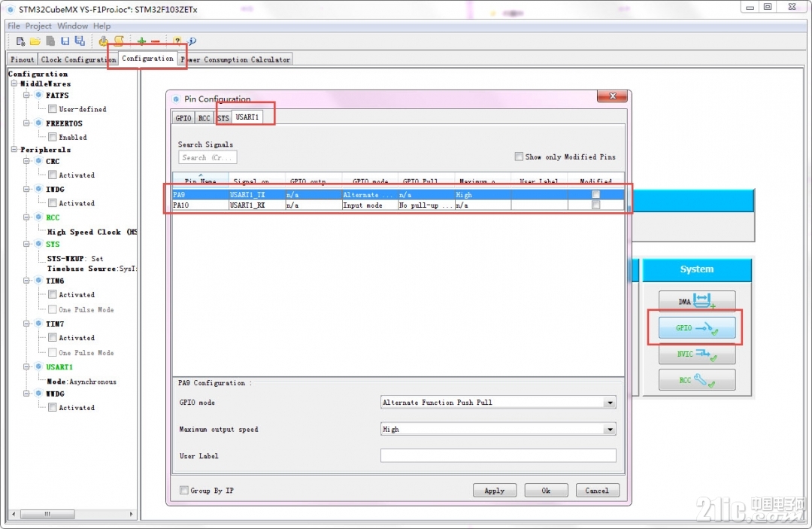Click the Cancel button
812x529 pixels.
pos(597,491)
